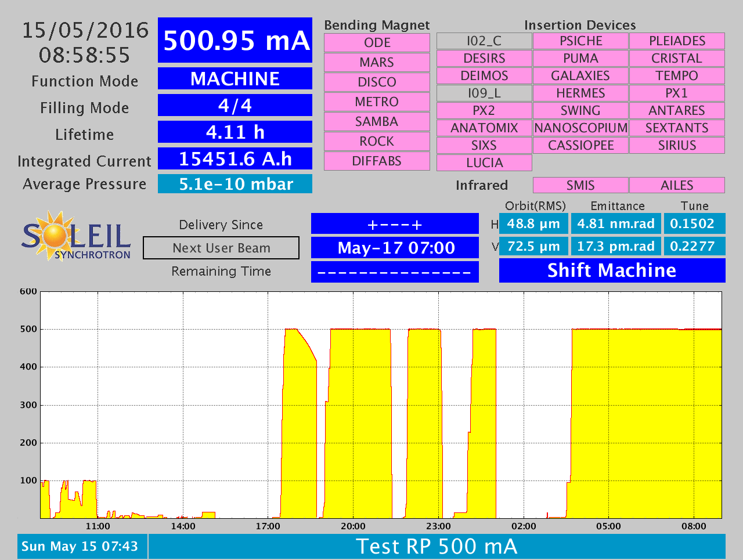This screenshot has width=743, height=560.
Task: Click the 08:58:55 clock display
Action: coord(85,55)
